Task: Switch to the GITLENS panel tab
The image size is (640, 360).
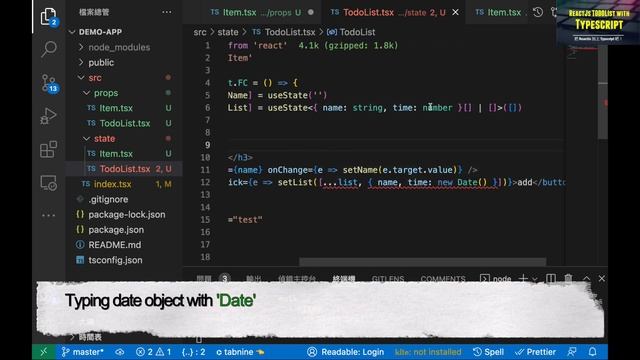Action: [x=388, y=279]
